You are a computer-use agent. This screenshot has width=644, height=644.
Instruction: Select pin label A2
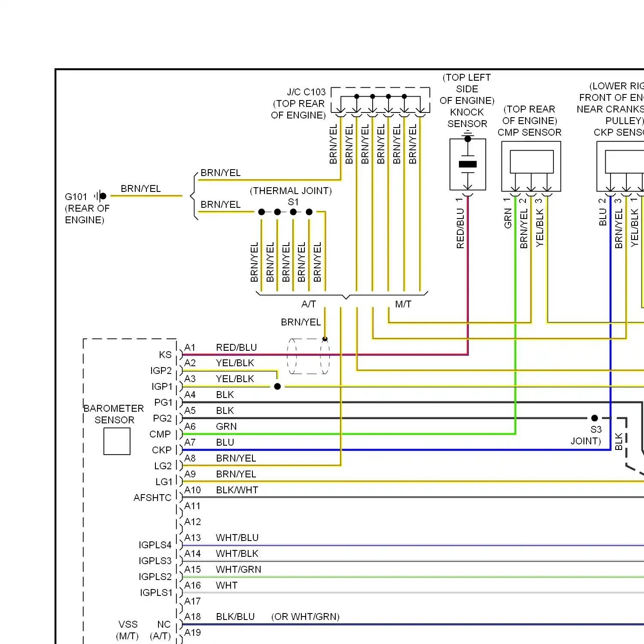(x=190, y=363)
